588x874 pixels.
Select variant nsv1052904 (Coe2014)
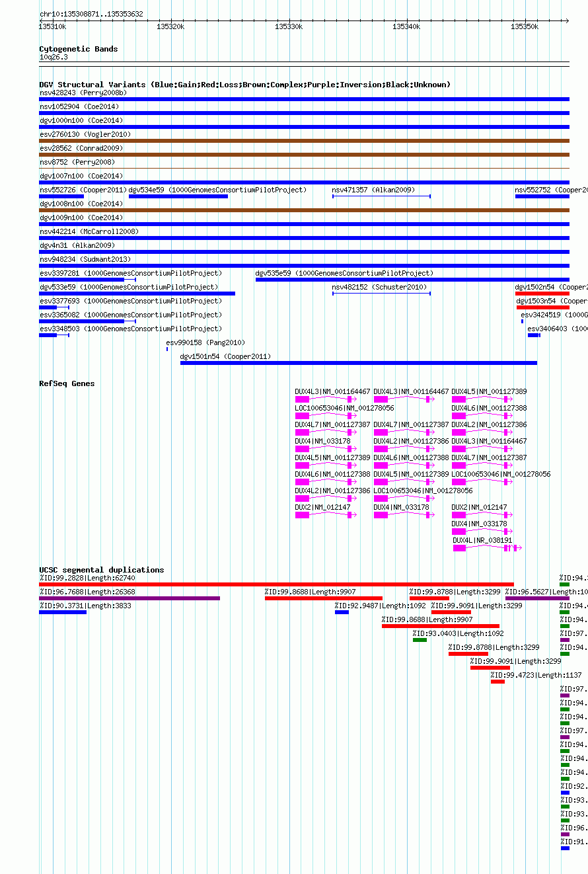point(79,106)
